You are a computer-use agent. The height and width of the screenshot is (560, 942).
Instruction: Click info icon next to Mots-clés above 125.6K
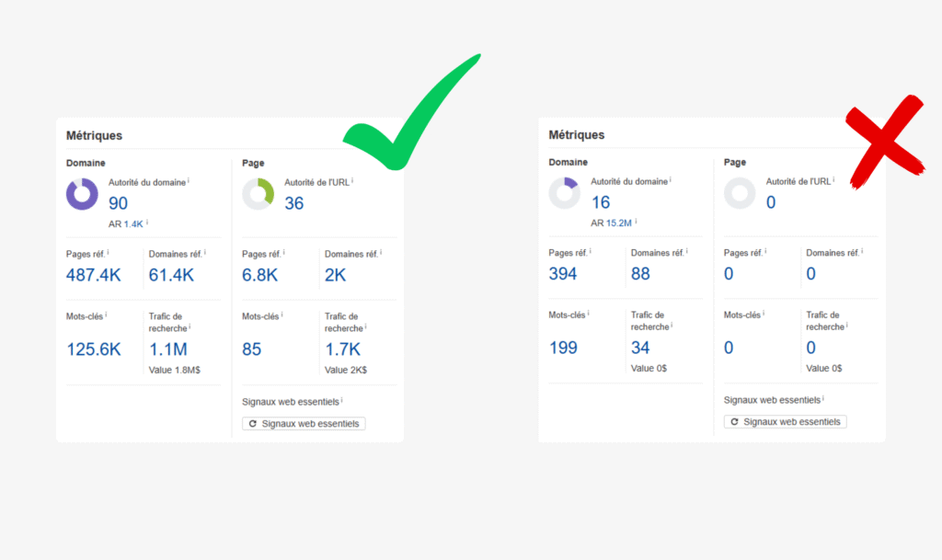(x=106, y=314)
